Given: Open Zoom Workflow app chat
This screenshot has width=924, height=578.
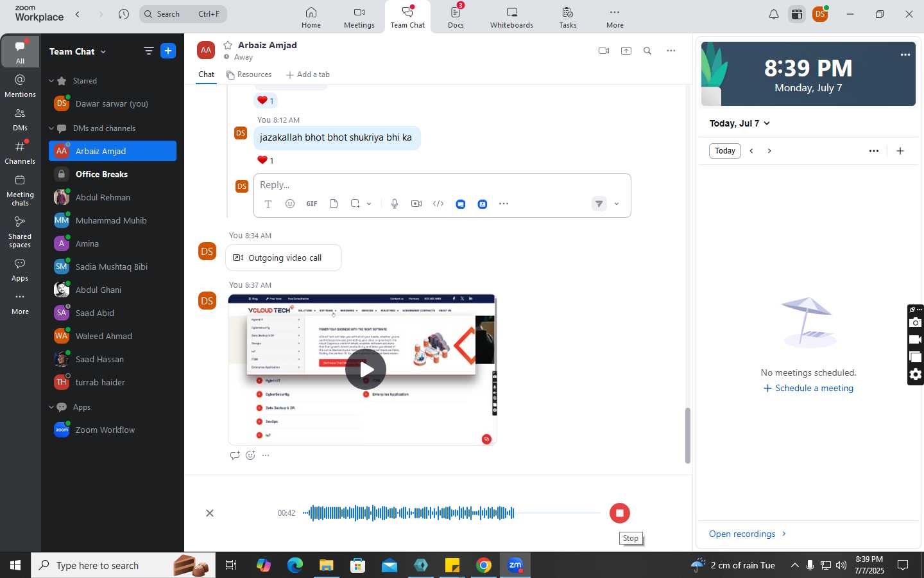Looking at the screenshot, I should 112,430.
